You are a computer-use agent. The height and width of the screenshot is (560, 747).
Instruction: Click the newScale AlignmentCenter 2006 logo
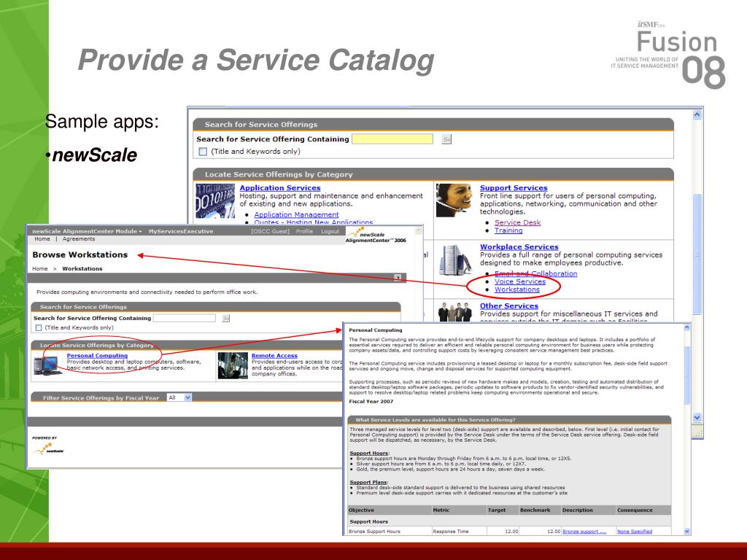point(376,235)
